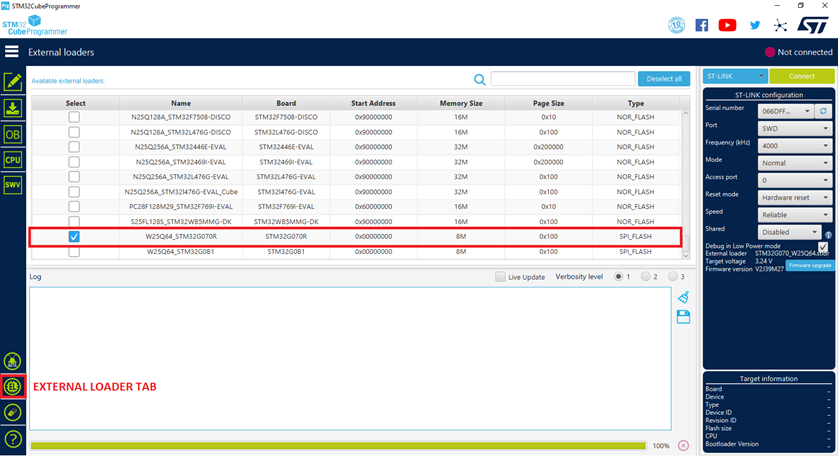This screenshot has height=456, width=838.
Task: Click the green Connect button
Action: click(802, 76)
